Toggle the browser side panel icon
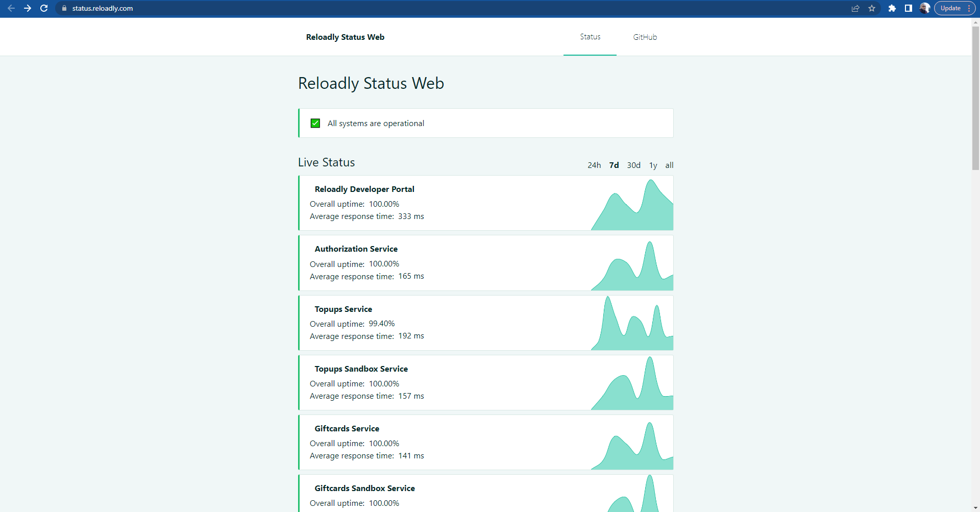 909,8
